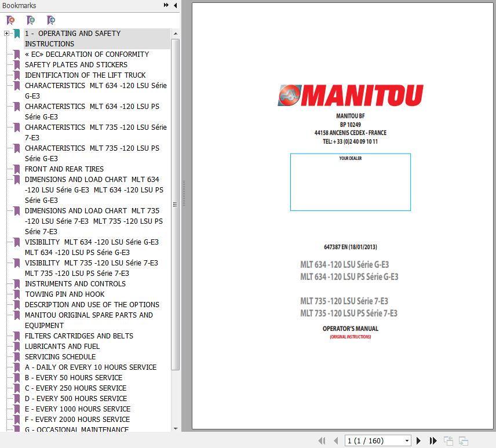The height and width of the screenshot is (448, 496).
Task: Open the page number dropdown arrow
Action: click(407, 440)
